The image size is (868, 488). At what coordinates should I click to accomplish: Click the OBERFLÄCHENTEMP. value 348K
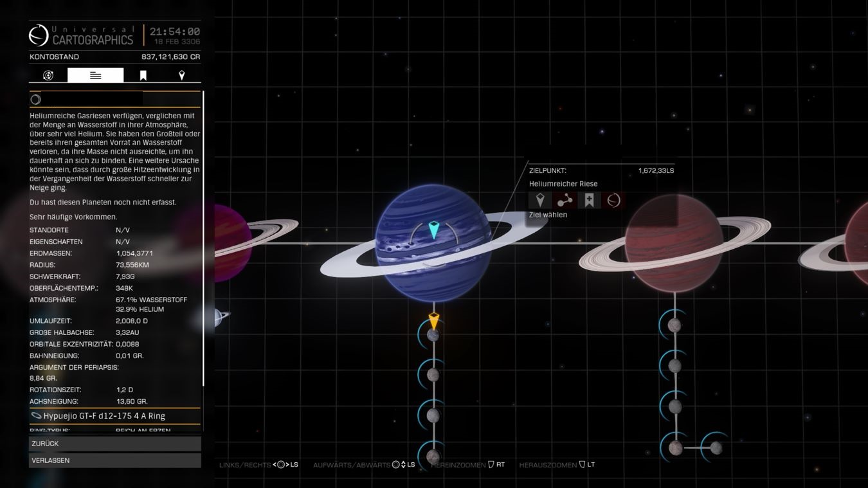[124, 288]
